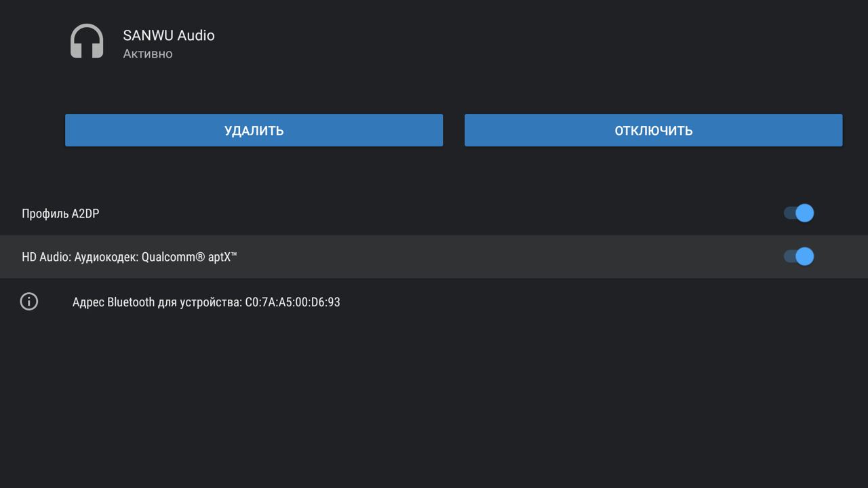The image size is (868, 488).
Task: Click empty space in the highlighted HD Audio row
Action: (x=509, y=257)
